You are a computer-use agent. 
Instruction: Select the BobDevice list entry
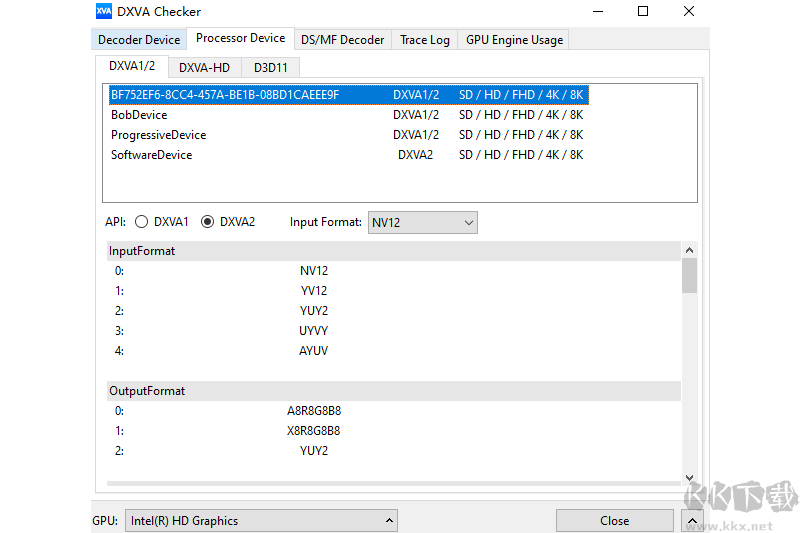(139, 115)
